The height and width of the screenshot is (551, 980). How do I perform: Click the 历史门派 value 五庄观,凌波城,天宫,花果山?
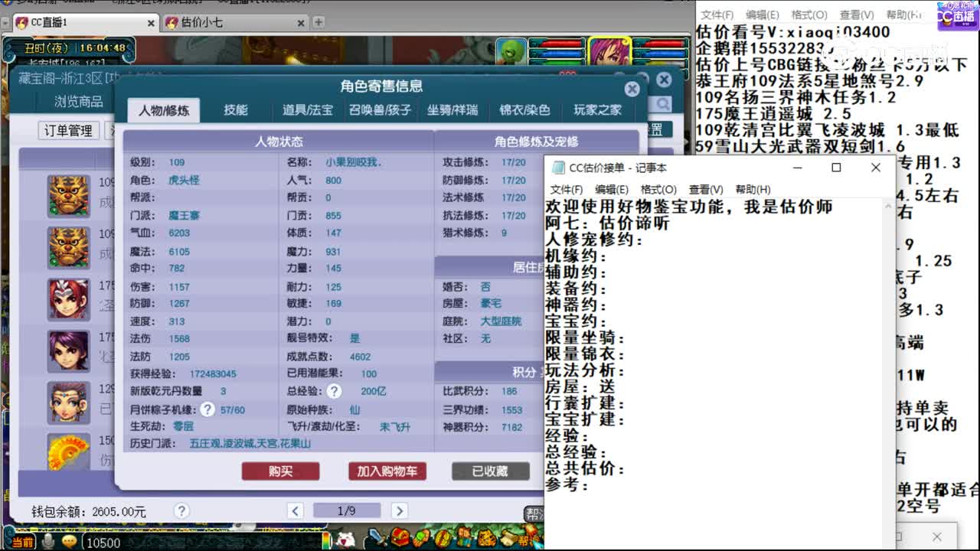250,444
